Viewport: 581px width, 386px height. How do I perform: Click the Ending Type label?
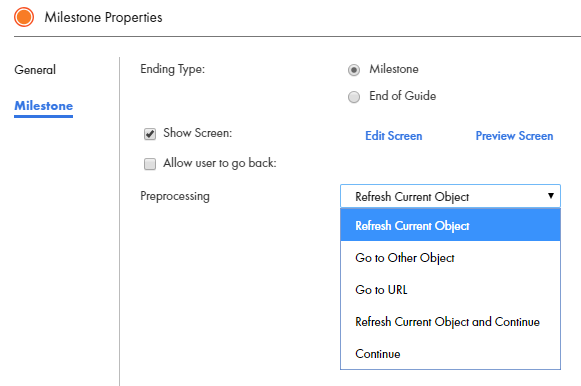pos(172,69)
